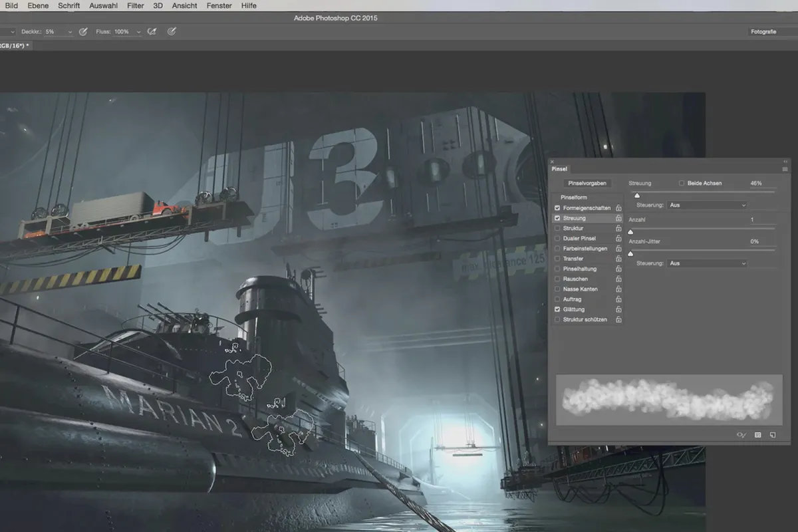
Task: Collapse the Pinsel panel with double-arrow icon
Action: point(785,162)
